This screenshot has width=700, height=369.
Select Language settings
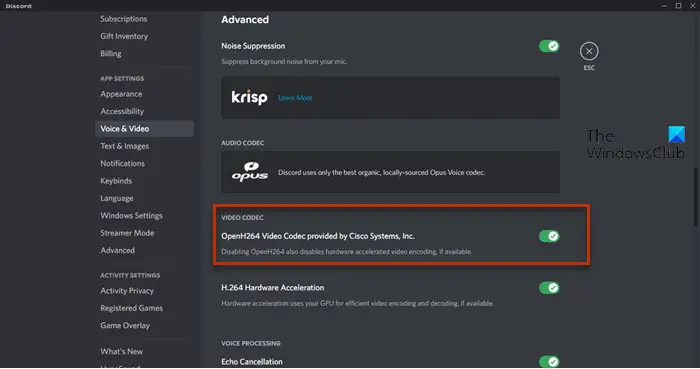click(x=117, y=198)
